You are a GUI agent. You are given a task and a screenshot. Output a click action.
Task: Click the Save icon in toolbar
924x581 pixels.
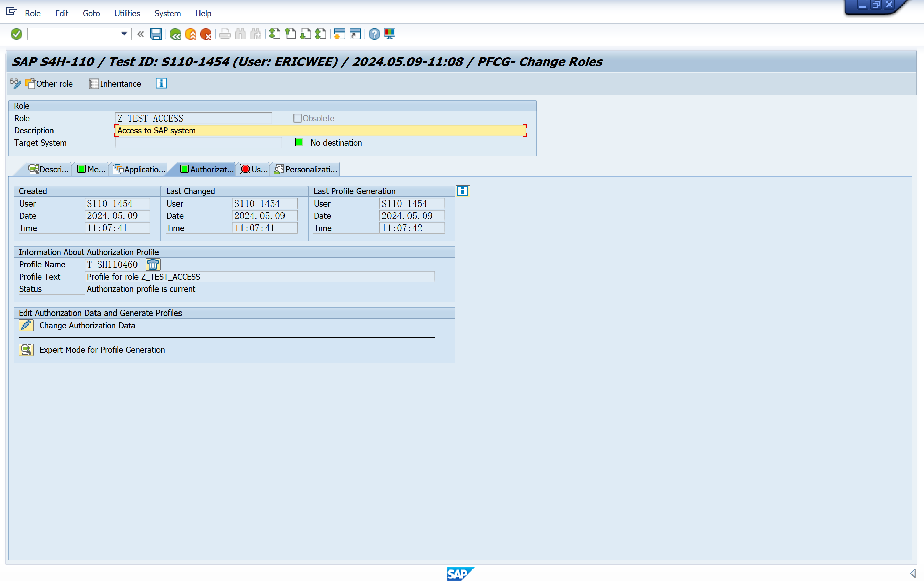pyautogui.click(x=155, y=34)
